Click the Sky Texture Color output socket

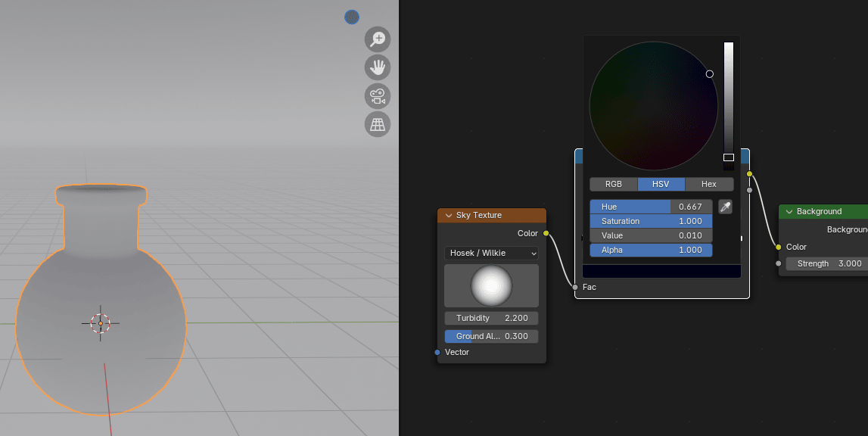click(x=546, y=233)
